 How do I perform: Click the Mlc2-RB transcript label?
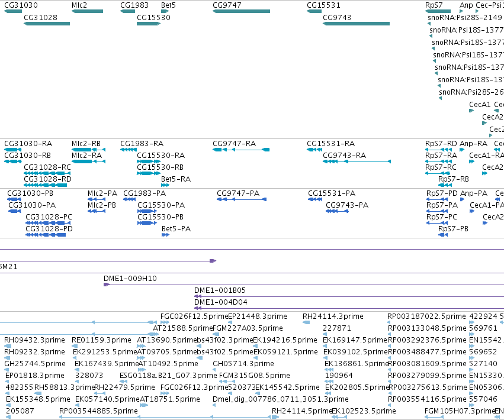tap(86, 144)
